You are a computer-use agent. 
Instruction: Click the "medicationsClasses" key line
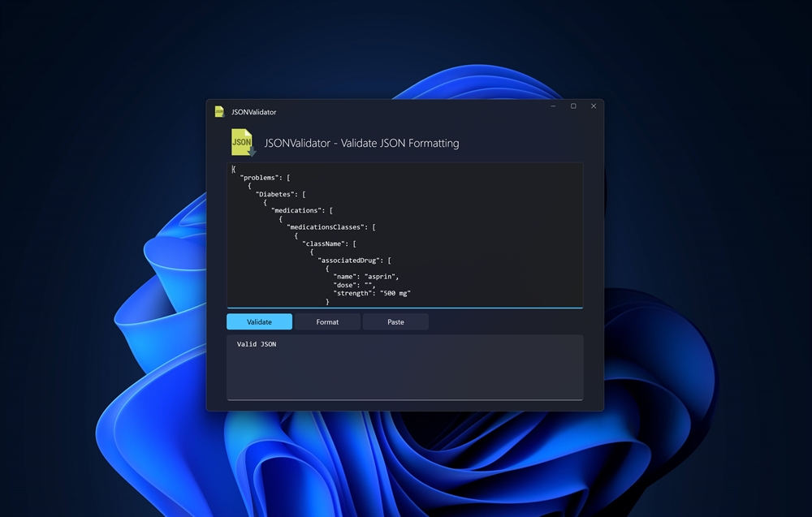point(331,227)
